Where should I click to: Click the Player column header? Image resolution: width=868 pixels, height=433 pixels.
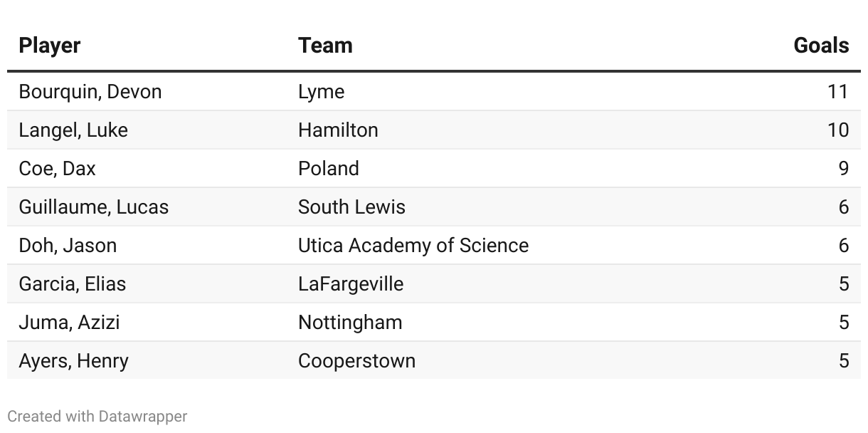coord(50,46)
